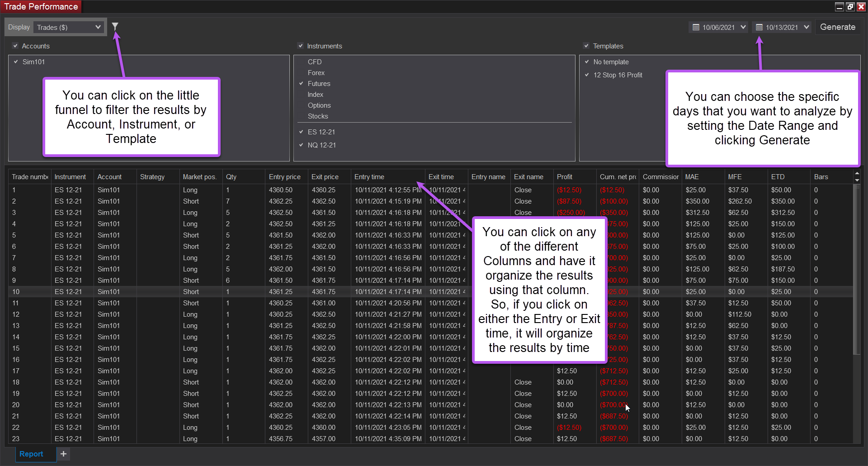Click the Display label
The image size is (868, 466).
pyautogui.click(x=19, y=27)
